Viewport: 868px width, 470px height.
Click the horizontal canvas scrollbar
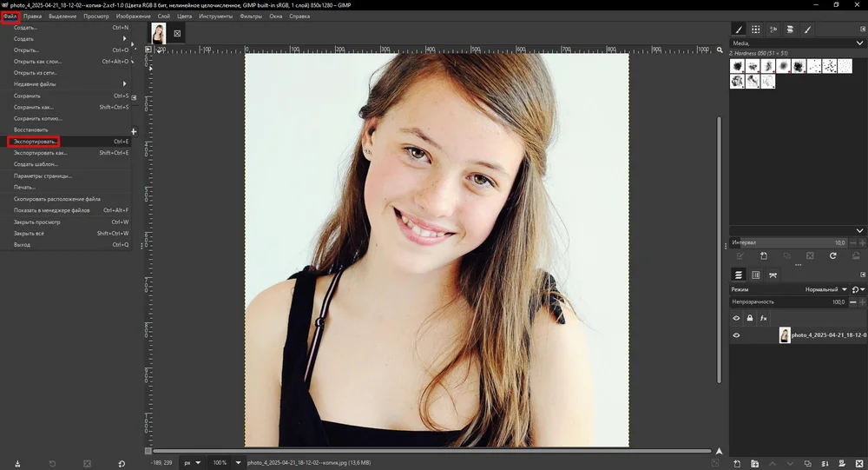tap(431, 451)
